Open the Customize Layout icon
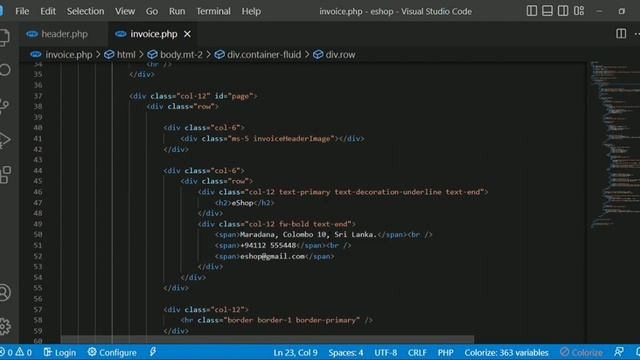This screenshot has width=640, height=360. 579,11
